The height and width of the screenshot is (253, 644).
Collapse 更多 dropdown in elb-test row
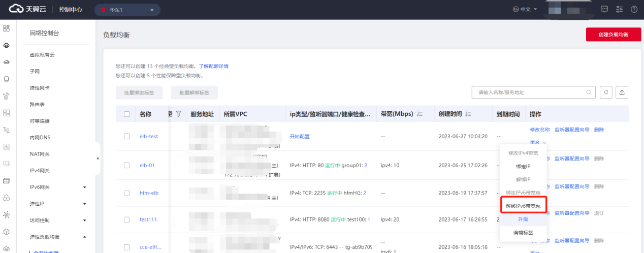pyautogui.click(x=538, y=143)
